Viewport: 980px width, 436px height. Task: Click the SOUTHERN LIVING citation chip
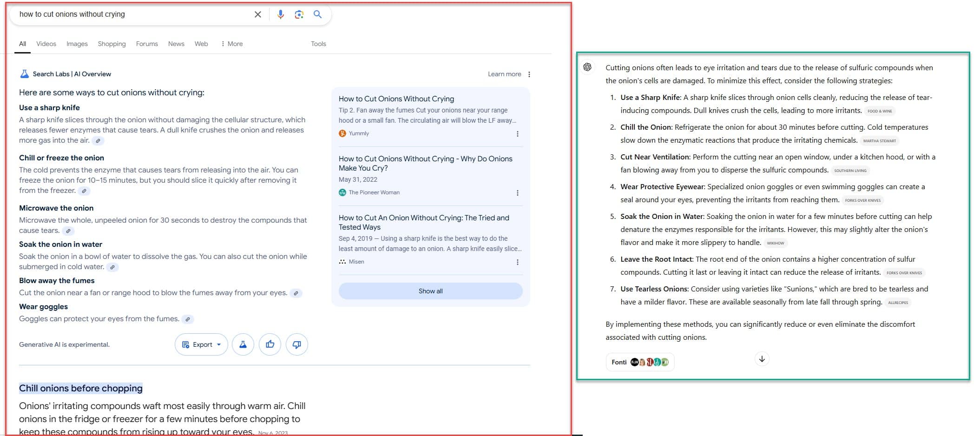point(850,171)
